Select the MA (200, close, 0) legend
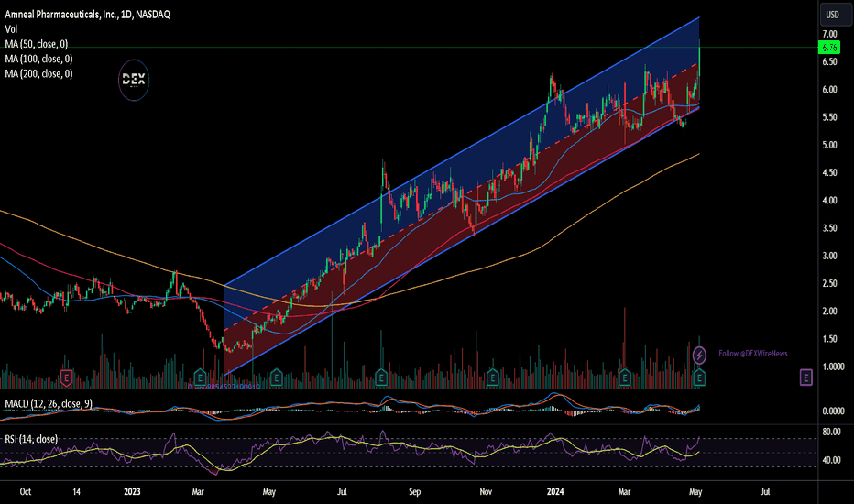Viewport: 854px width, 504px height. click(38, 73)
